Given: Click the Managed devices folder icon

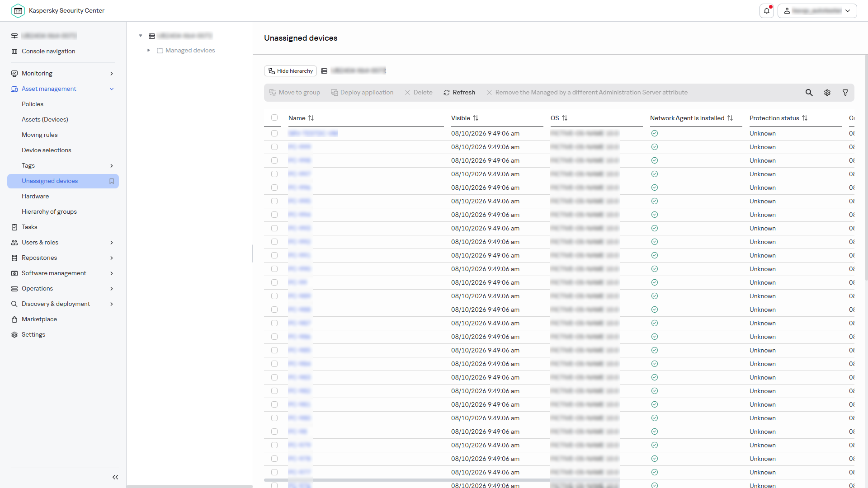Looking at the screenshot, I should pos(160,51).
